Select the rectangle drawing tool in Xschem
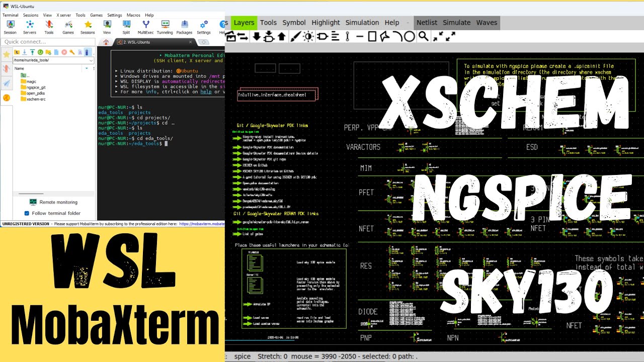The height and width of the screenshot is (362, 644). coord(372,36)
